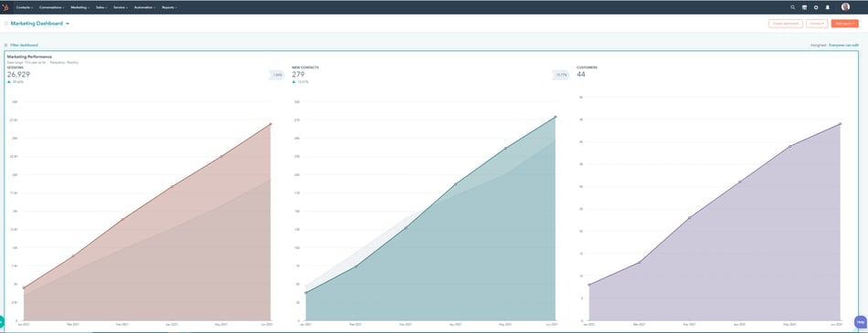The height and width of the screenshot is (333, 868).
Task: Open the Add report dropdown button
Action: click(845, 24)
